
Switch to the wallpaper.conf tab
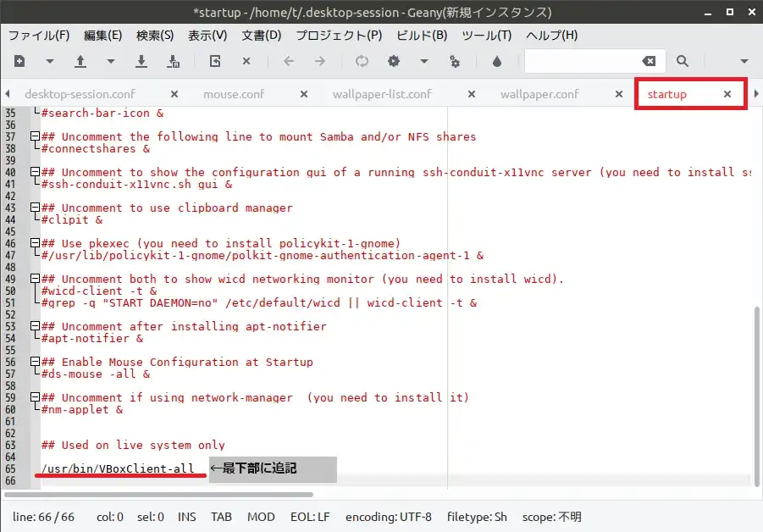(539, 94)
